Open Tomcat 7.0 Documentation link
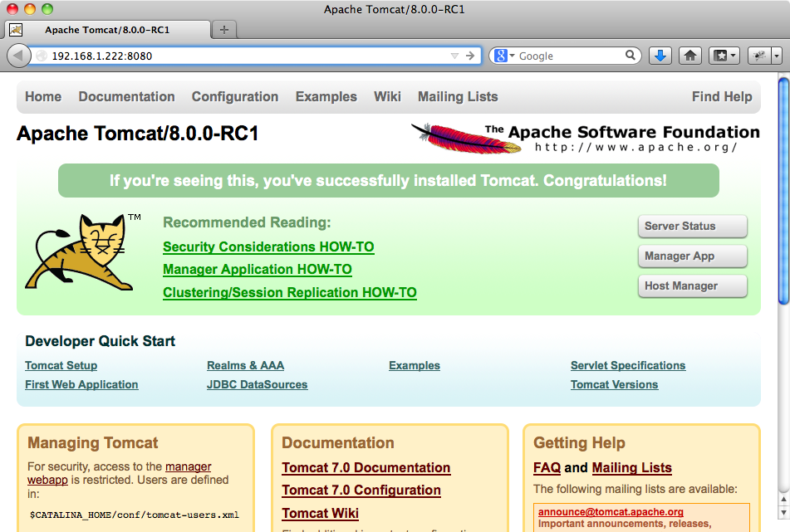 click(366, 467)
